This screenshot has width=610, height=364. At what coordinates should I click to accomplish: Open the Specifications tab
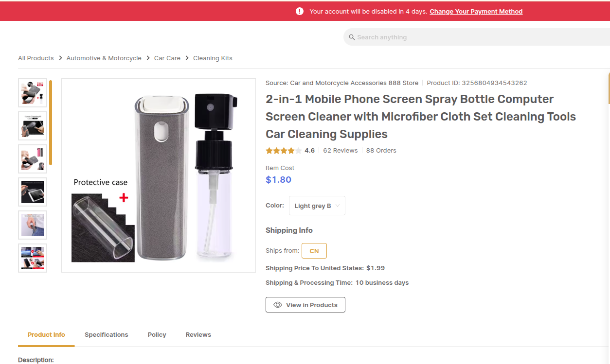pos(106,334)
